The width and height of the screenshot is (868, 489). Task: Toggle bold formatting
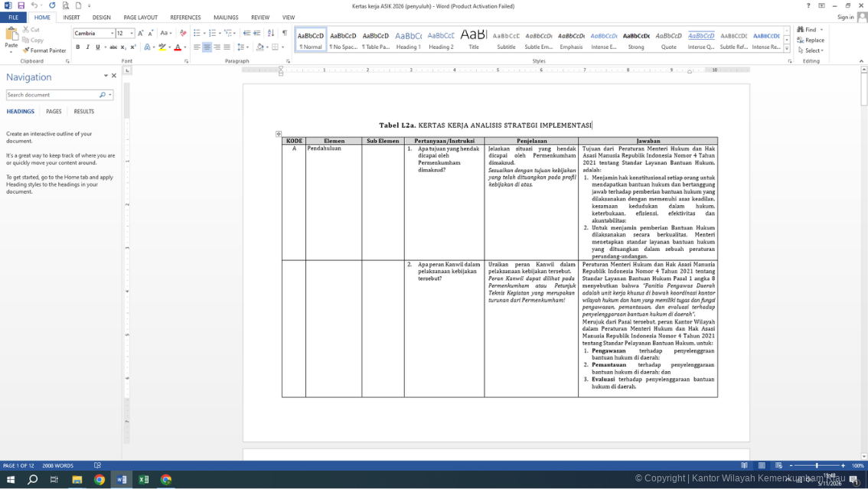(78, 47)
